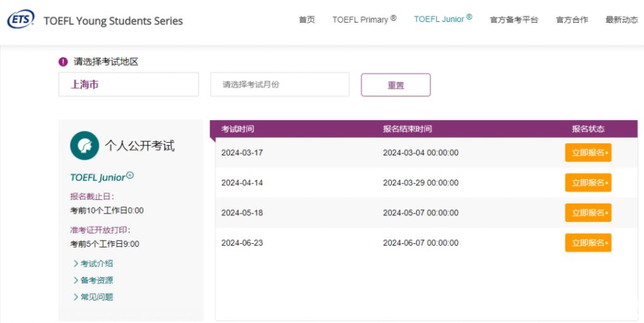Open the 最新动态 menu item
The height and width of the screenshot is (323, 644).
[621, 19]
